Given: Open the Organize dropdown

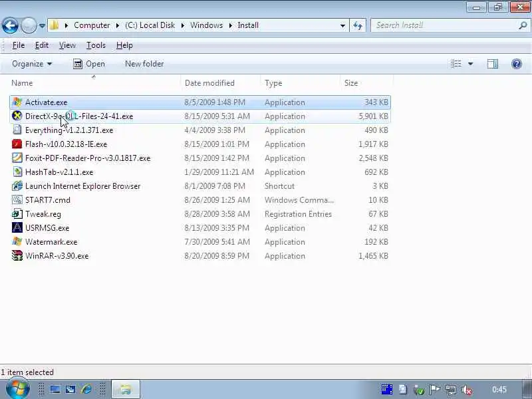Looking at the screenshot, I should tap(32, 64).
